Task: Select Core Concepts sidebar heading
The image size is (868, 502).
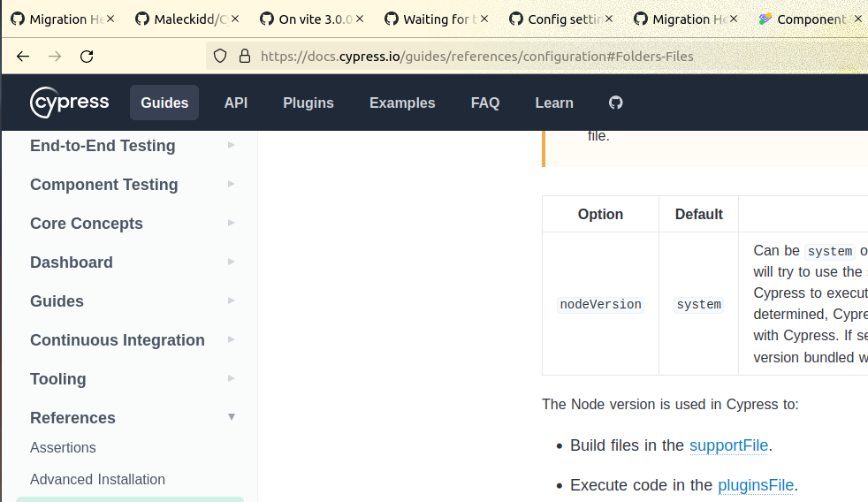Action: point(87,223)
